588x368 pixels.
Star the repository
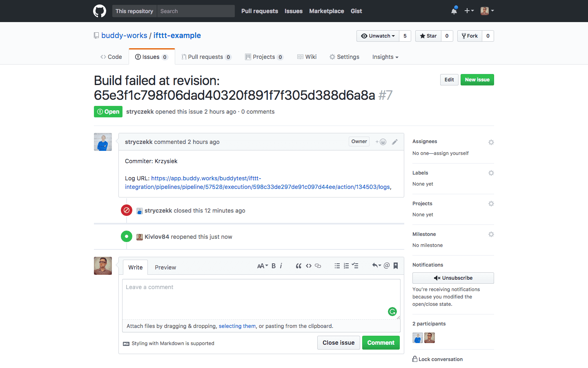[428, 36]
